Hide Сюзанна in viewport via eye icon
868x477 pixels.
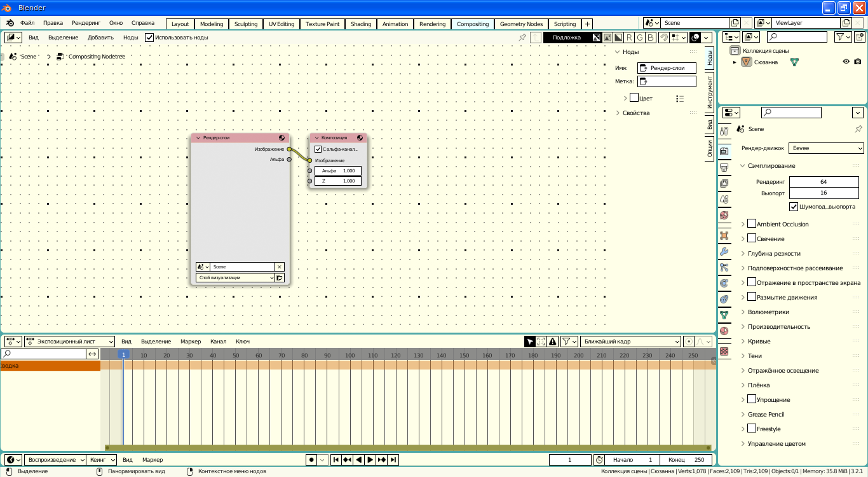point(846,62)
